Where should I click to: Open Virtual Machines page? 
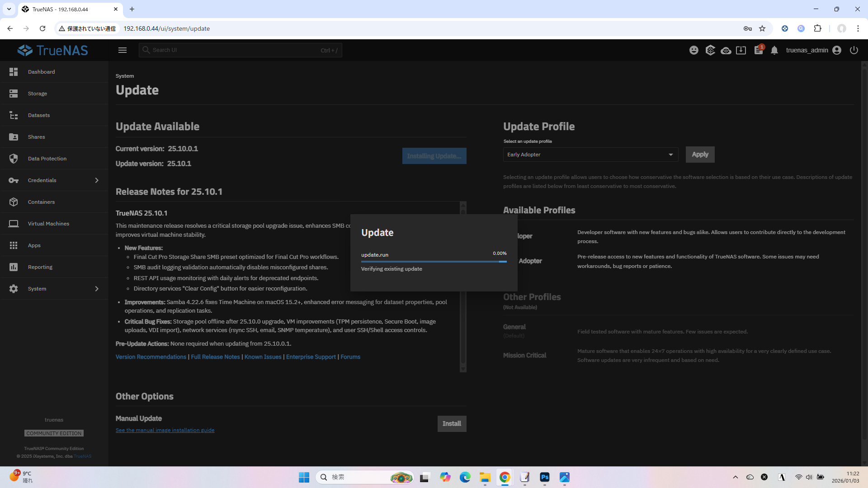click(x=48, y=224)
